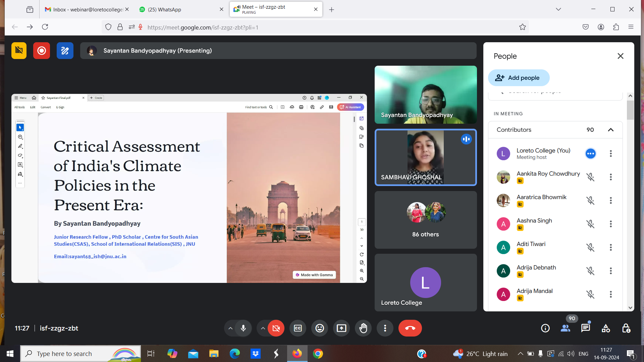
Task: Open the emoji reactions button
Action: (320, 328)
